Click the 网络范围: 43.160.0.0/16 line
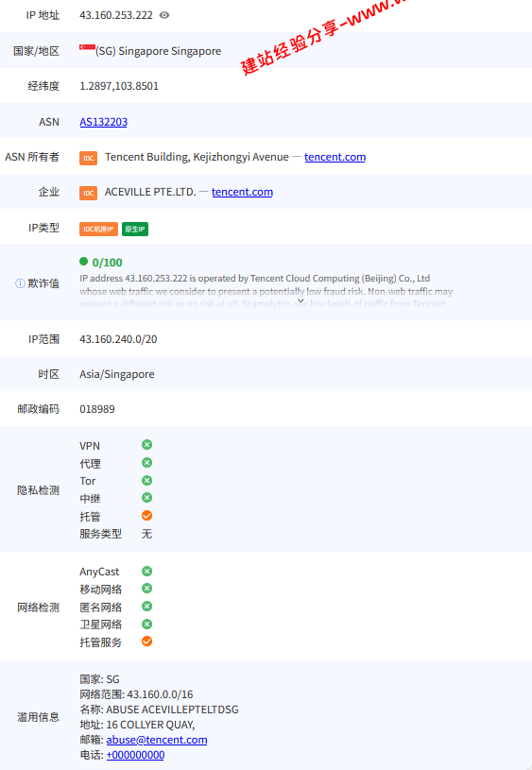 pyautogui.click(x=137, y=694)
